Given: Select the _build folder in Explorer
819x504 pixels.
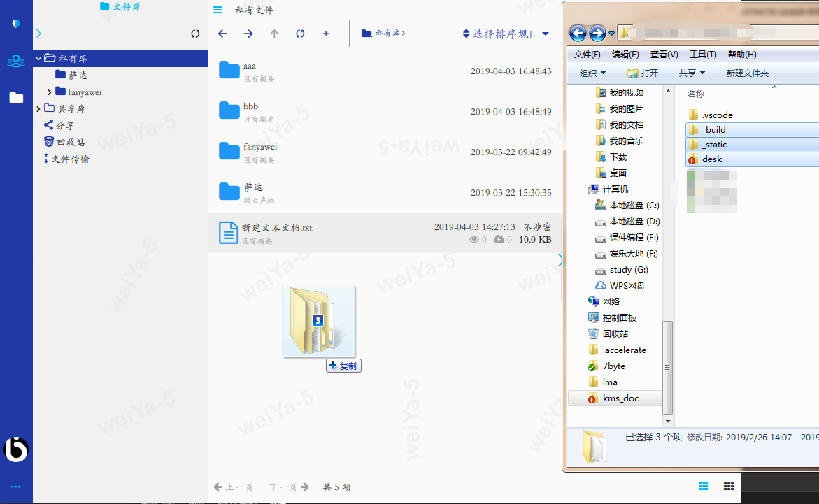Looking at the screenshot, I should click(752, 129).
